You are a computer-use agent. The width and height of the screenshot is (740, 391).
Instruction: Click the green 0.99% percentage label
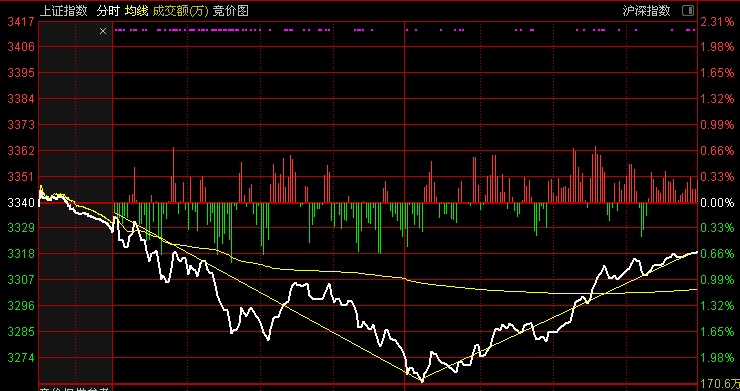(717, 280)
